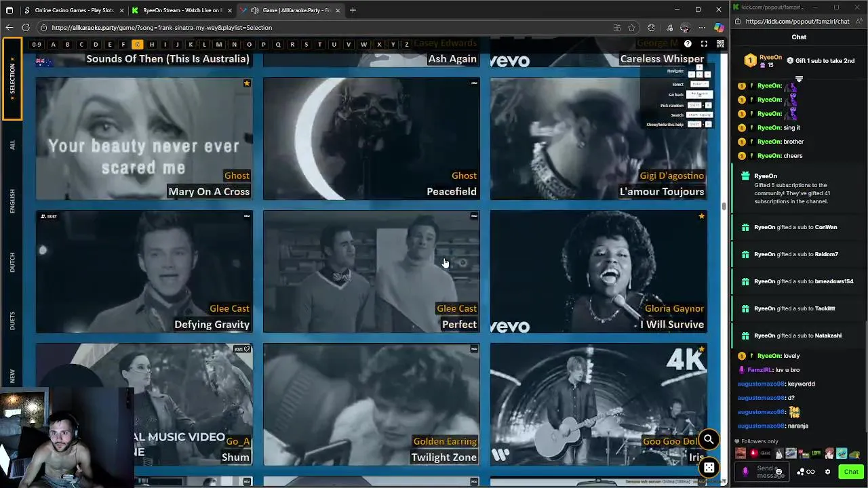Click gifted-sub recipient Natakashi
The width and height of the screenshot is (868, 488).
828,335
